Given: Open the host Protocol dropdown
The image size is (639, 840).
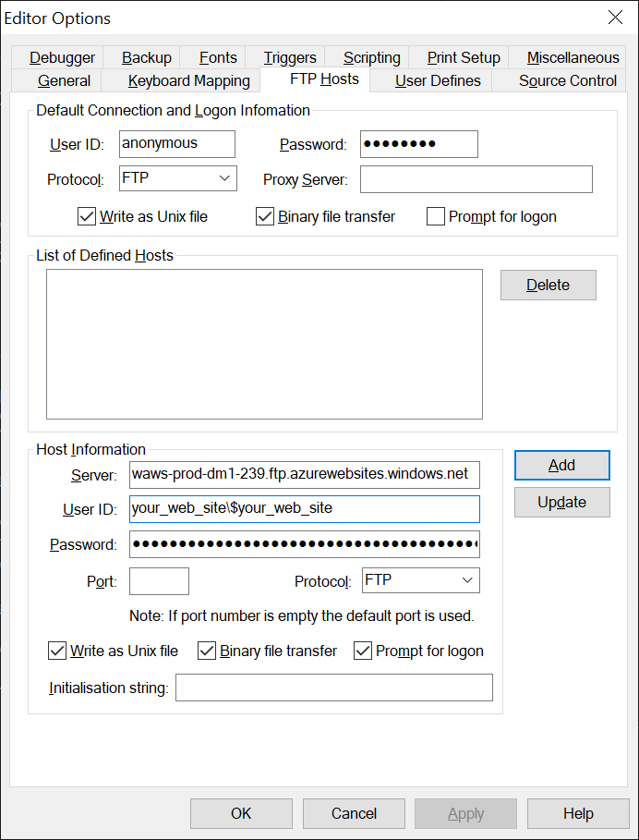Looking at the screenshot, I should tap(421, 580).
